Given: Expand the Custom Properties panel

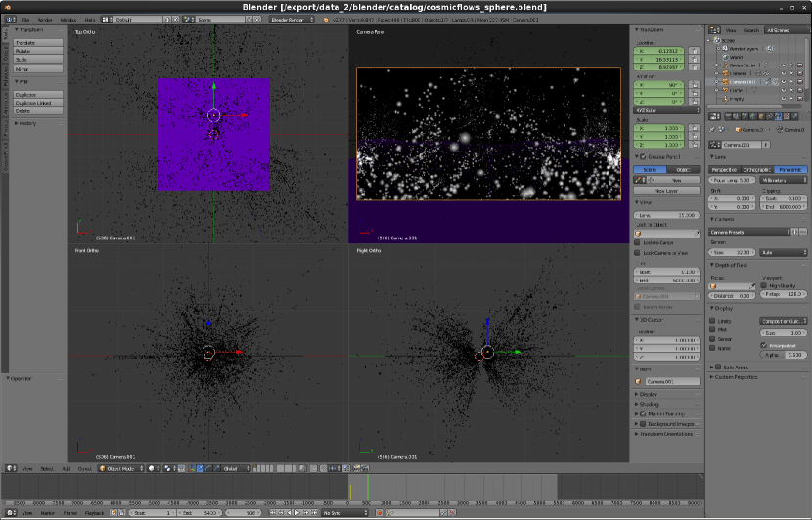Looking at the screenshot, I should point(738,376).
